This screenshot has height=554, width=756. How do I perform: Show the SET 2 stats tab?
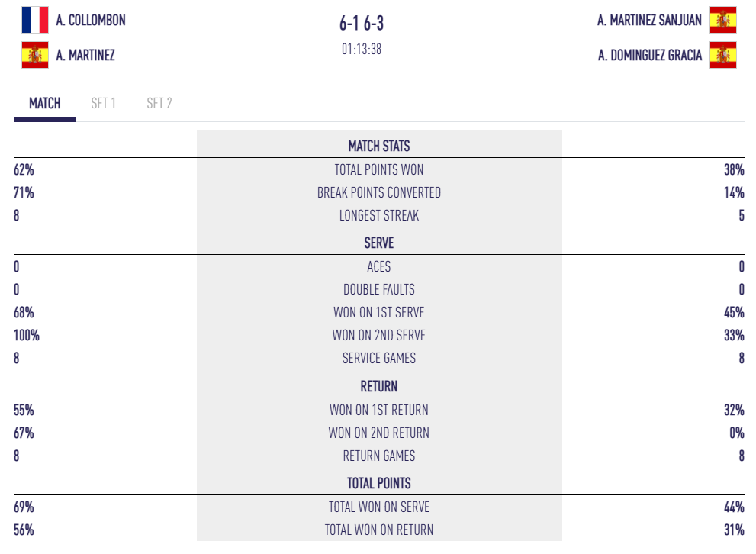point(159,103)
